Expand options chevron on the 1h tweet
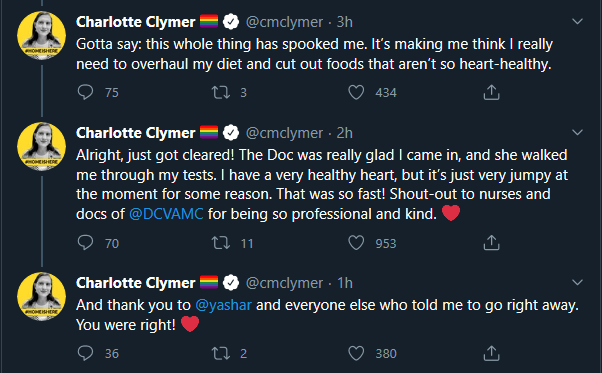This screenshot has height=373, width=602. click(577, 282)
